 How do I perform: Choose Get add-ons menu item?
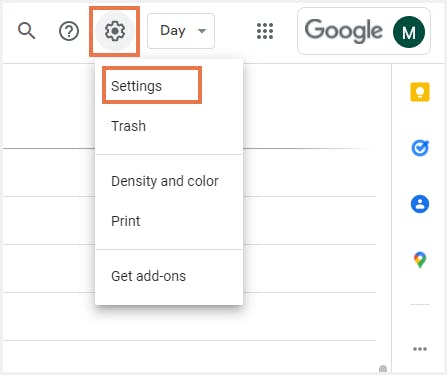click(169, 276)
